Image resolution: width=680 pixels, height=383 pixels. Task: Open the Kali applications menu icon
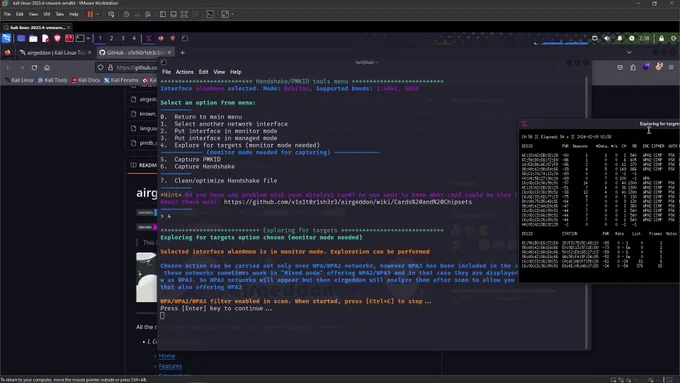tap(7, 38)
